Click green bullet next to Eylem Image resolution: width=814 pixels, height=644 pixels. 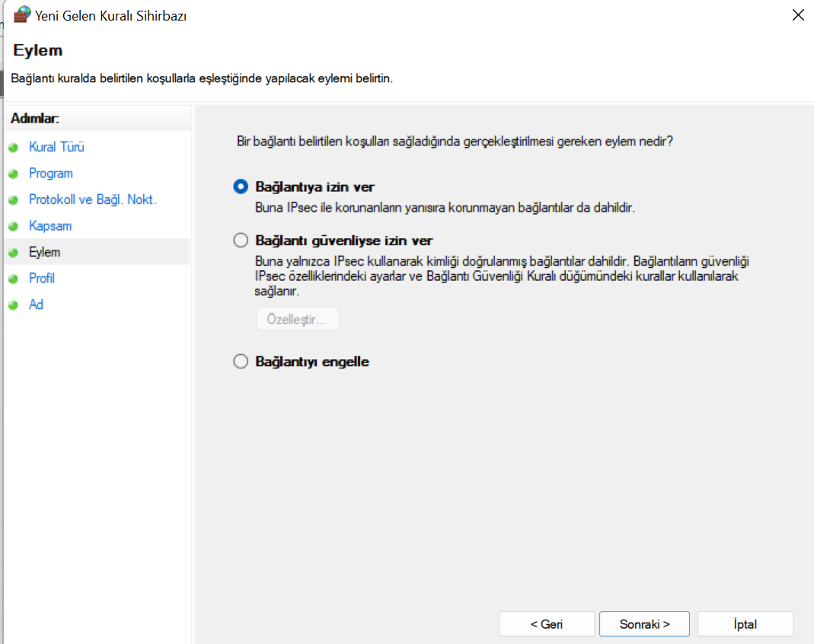tap(13, 253)
